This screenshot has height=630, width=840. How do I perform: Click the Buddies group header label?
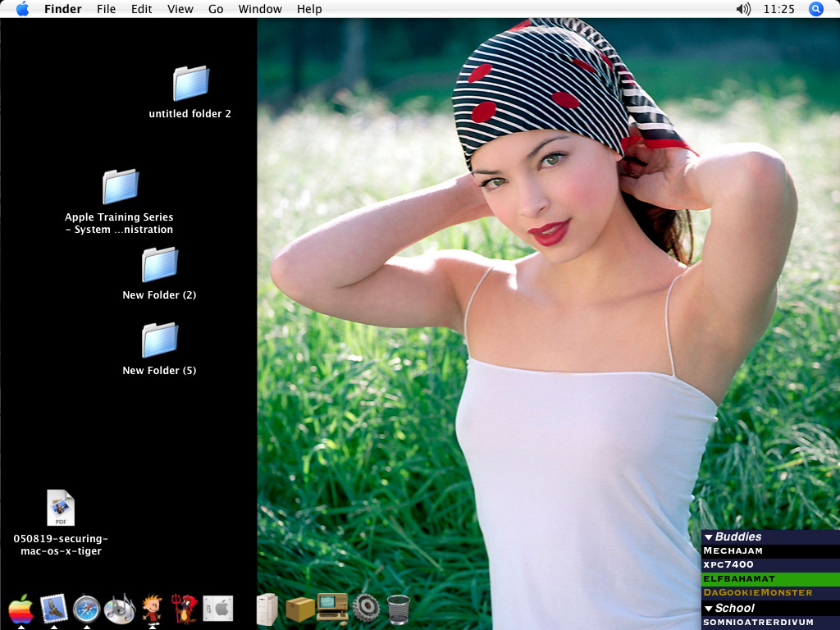pyautogui.click(x=737, y=536)
